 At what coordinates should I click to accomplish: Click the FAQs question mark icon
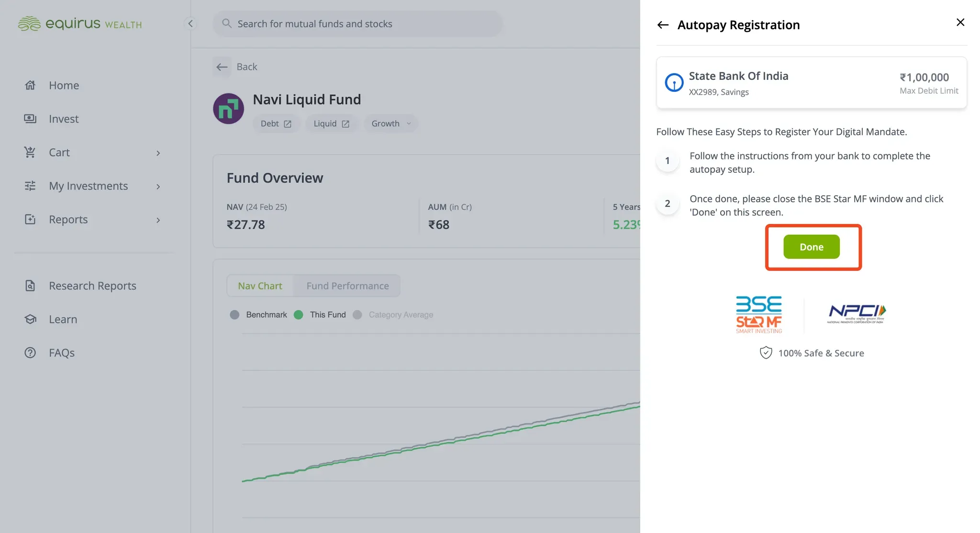pos(30,353)
